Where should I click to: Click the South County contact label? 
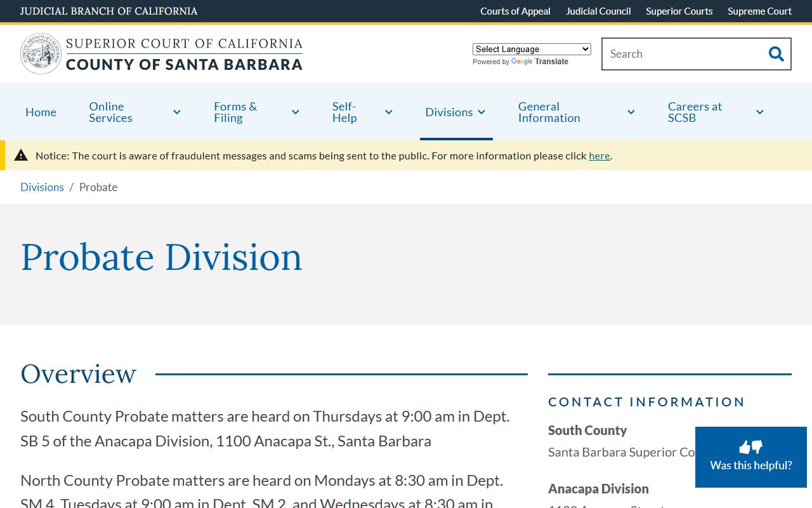(x=587, y=431)
